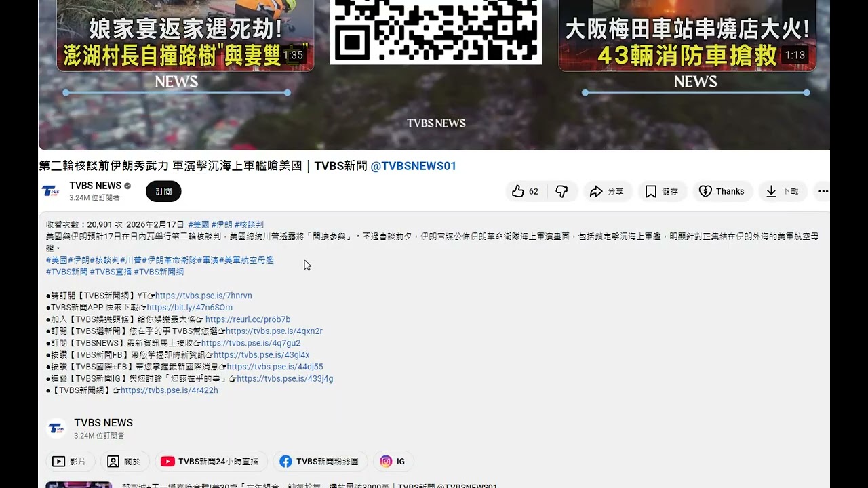Screen dimensions: 868x488
Task: Open suggested video thumbnail at bottom
Action: coord(79,485)
